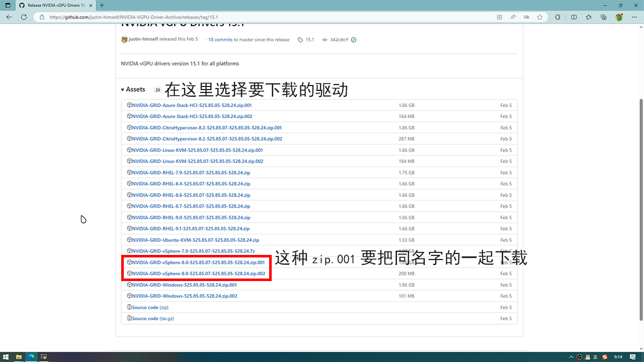Open the Favorites list icon
The width and height of the screenshot is (644, 362).
[x=589, y=17]
